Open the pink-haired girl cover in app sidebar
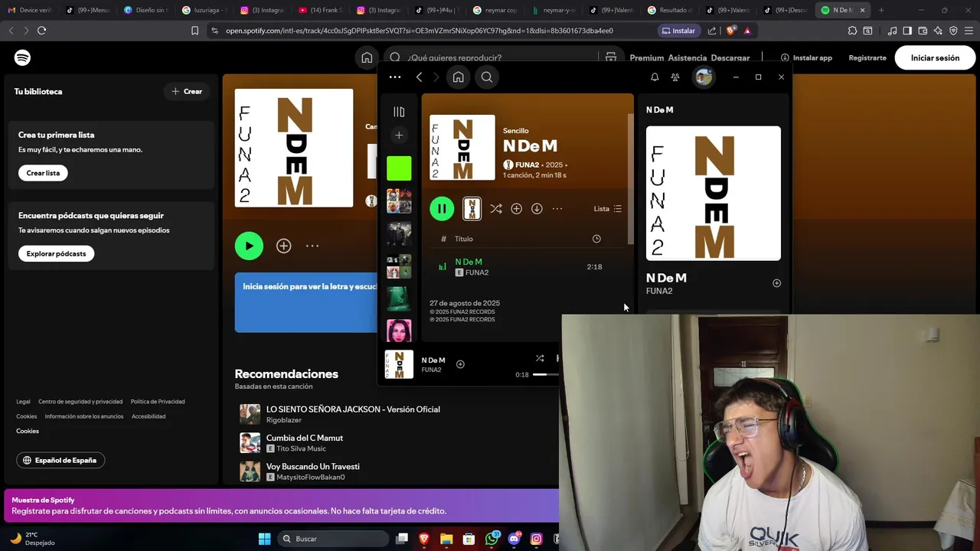Screen dimensions: 980x551 399,331
